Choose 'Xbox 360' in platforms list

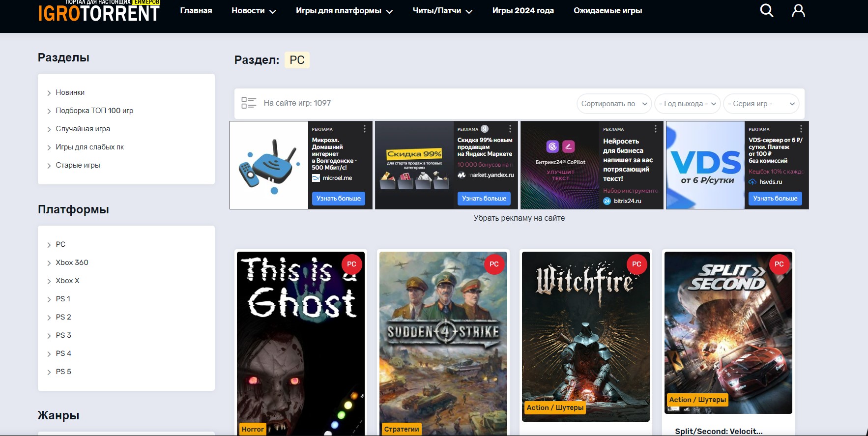tap(72, 262)
